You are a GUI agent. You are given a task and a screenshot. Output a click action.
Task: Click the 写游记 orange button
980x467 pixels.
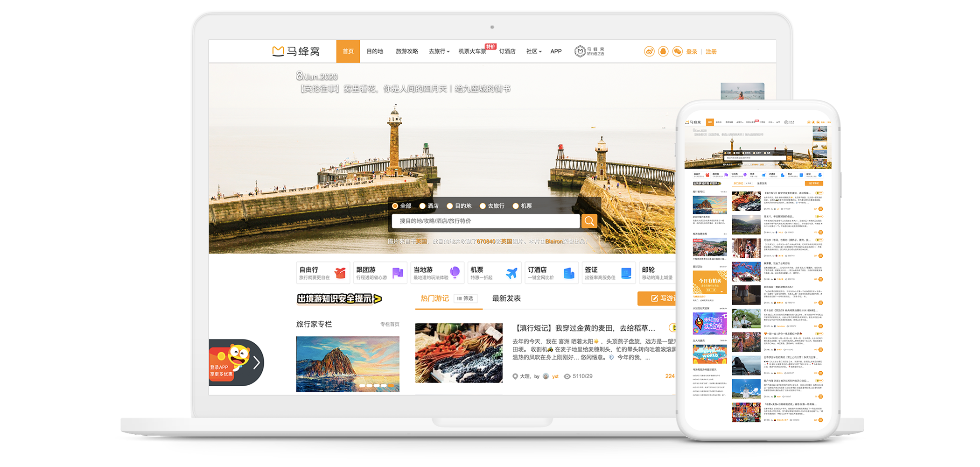point(658,298)
